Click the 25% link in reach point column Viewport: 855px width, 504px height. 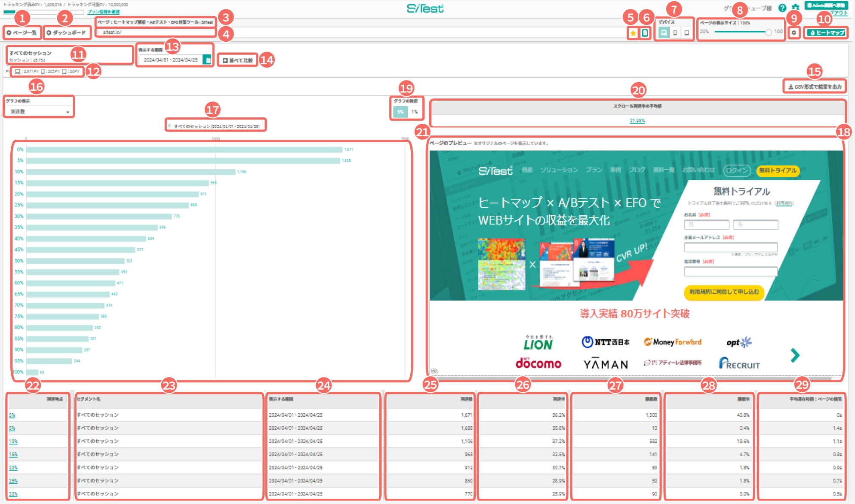13,481
